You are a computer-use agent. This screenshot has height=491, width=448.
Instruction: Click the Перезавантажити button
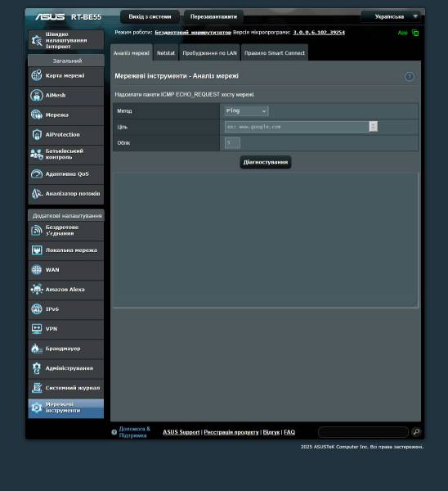pos(213,16)
